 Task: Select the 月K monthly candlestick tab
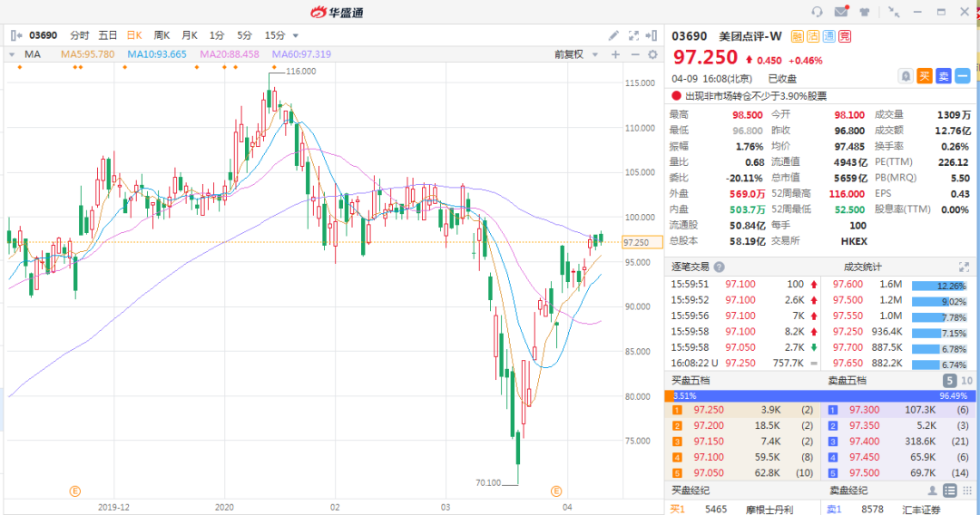190,35
